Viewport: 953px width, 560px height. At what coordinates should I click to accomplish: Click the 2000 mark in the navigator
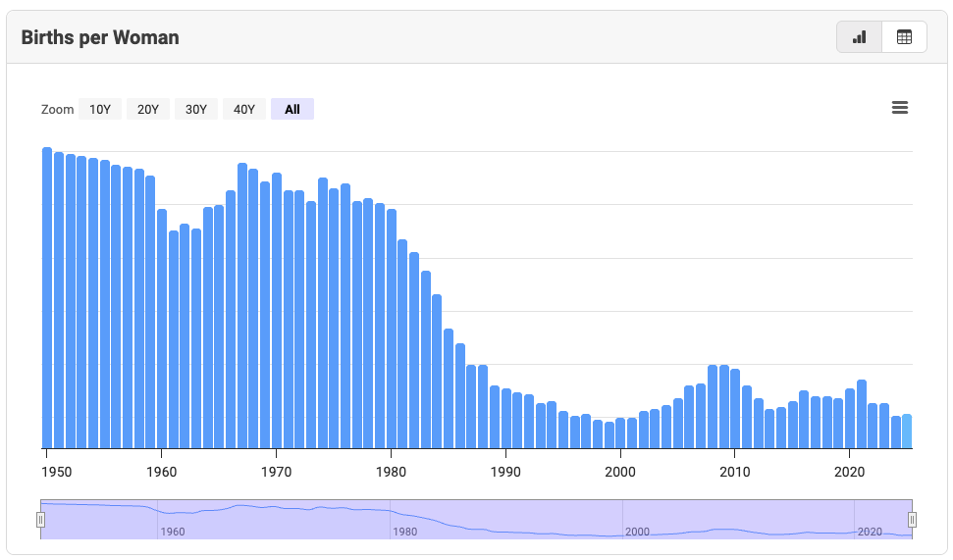click(x=637, y=533)
